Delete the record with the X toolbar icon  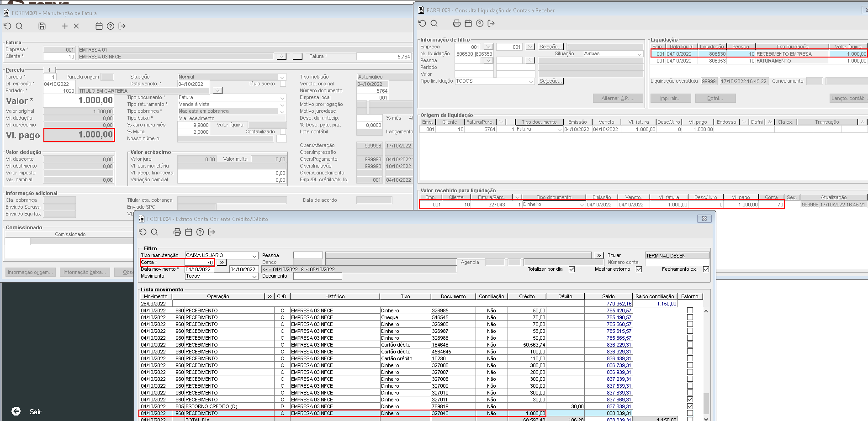[x=76, y=26]
